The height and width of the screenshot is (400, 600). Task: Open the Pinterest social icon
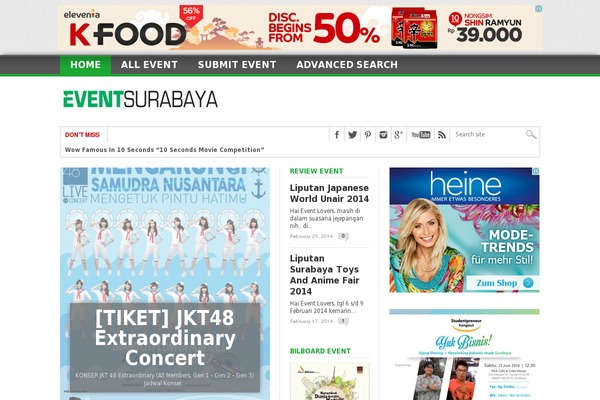point(368,135)
